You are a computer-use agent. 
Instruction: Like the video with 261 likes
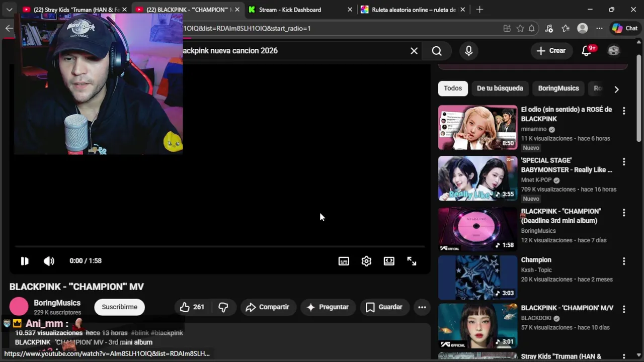point(193,307)
